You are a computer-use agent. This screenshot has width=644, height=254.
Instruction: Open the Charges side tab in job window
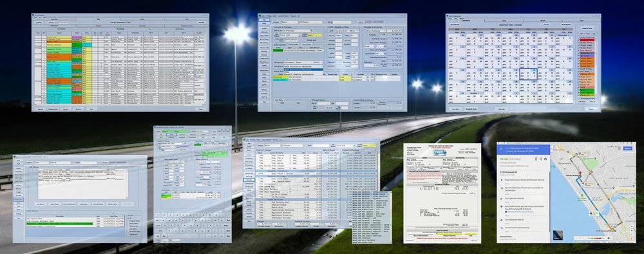pyautogui.click(x=264, y=55)
